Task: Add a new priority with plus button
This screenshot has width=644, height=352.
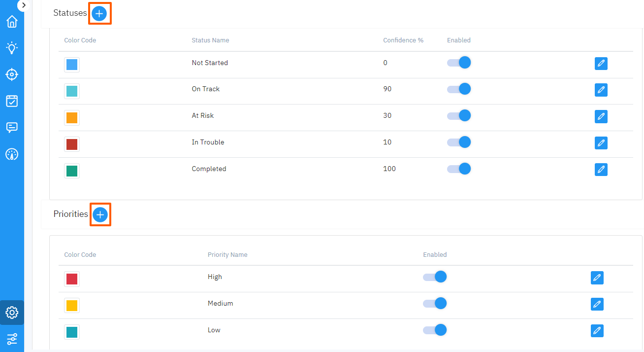Action: point(100,214)
